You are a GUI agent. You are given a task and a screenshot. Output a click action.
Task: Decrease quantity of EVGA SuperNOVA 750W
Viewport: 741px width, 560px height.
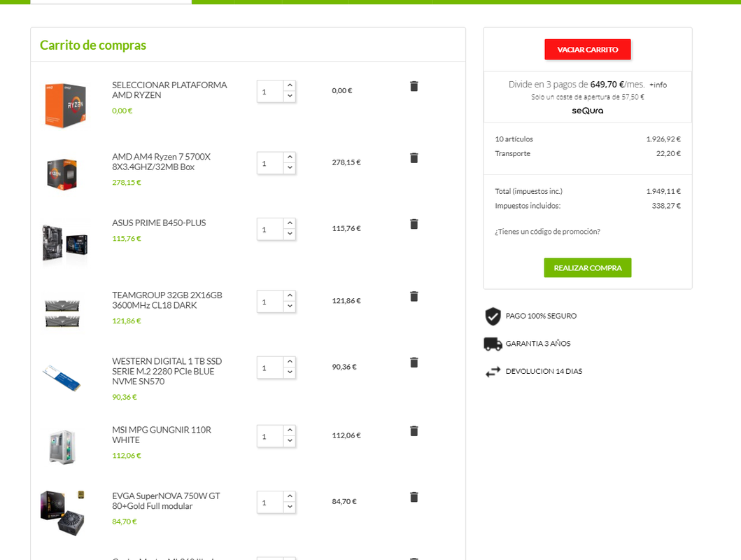(290, 507)
